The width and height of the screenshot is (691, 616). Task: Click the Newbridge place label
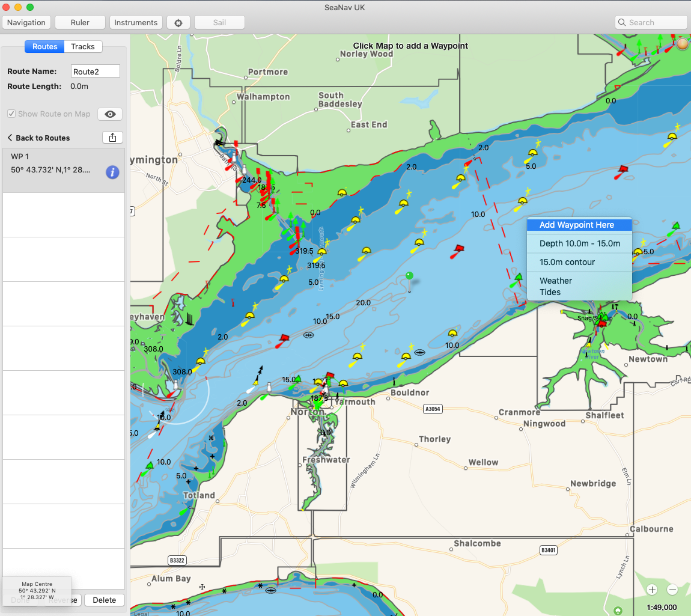tap(593, 484)
